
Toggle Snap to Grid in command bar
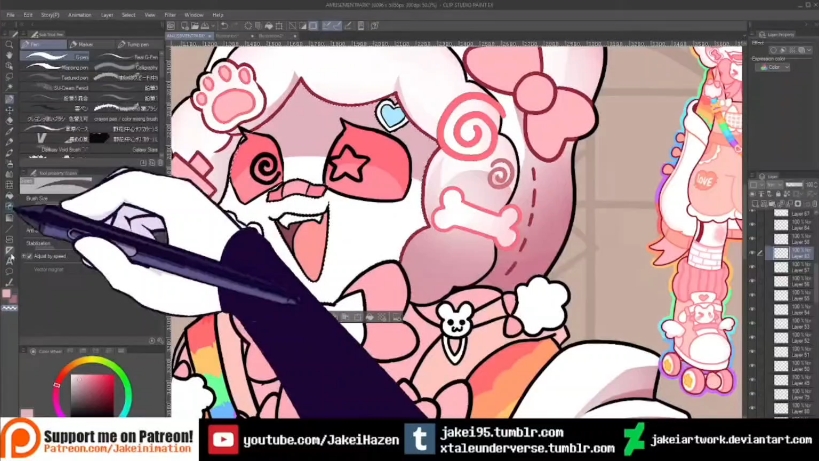(x=348, y=26)
